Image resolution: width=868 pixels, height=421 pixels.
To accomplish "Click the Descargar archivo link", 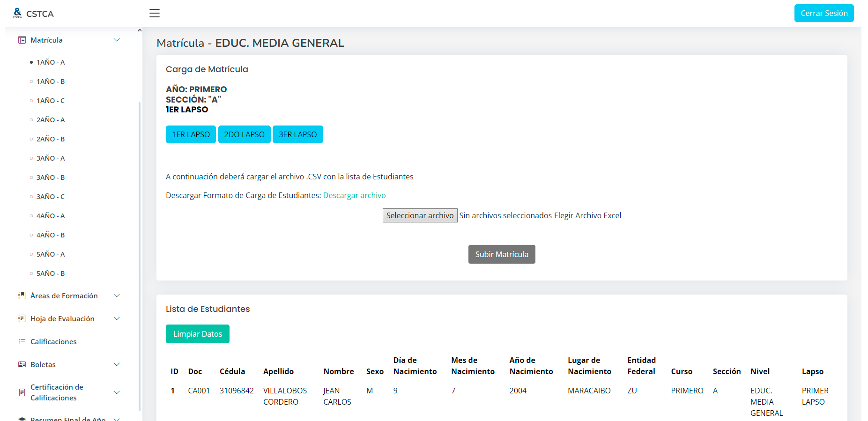I will (354, 195).
